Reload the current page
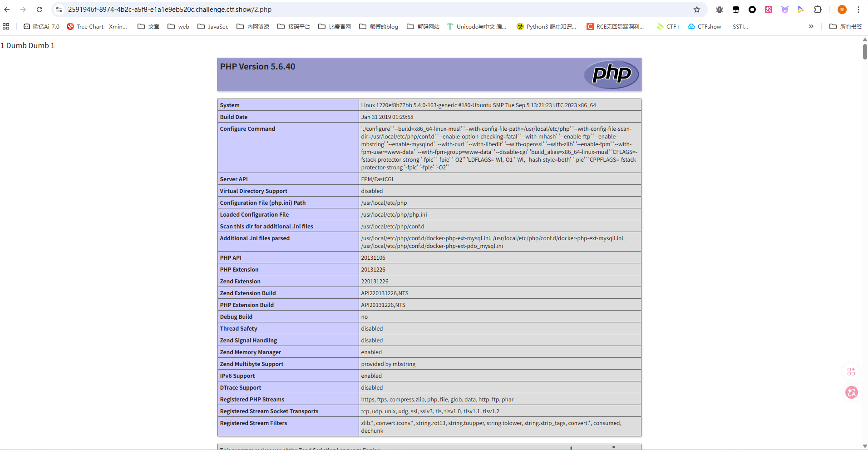868x450 pixels. 39,10
